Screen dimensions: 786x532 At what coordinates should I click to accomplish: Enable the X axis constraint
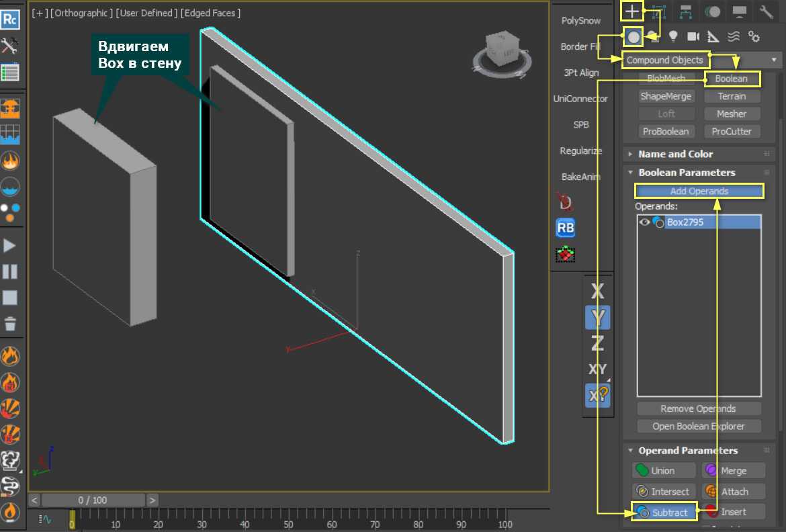[597, 292]
